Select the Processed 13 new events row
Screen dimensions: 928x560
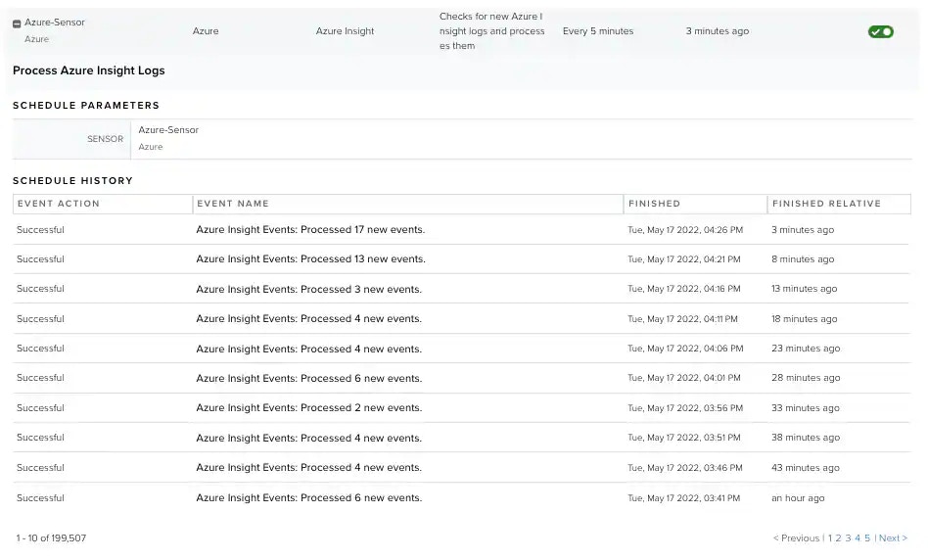pyautogui.click(x=460, y=259)
